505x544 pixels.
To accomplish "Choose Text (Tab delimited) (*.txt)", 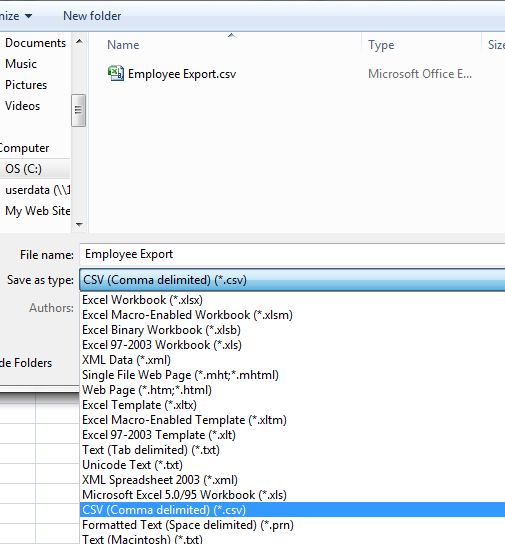I will click(292, 450).
